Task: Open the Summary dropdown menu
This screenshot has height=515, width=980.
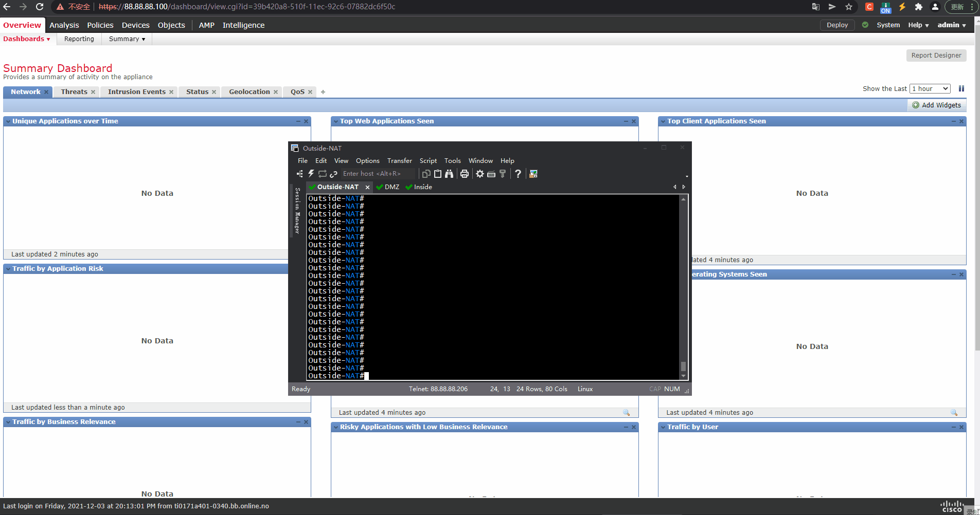Action: pos(127,39)
